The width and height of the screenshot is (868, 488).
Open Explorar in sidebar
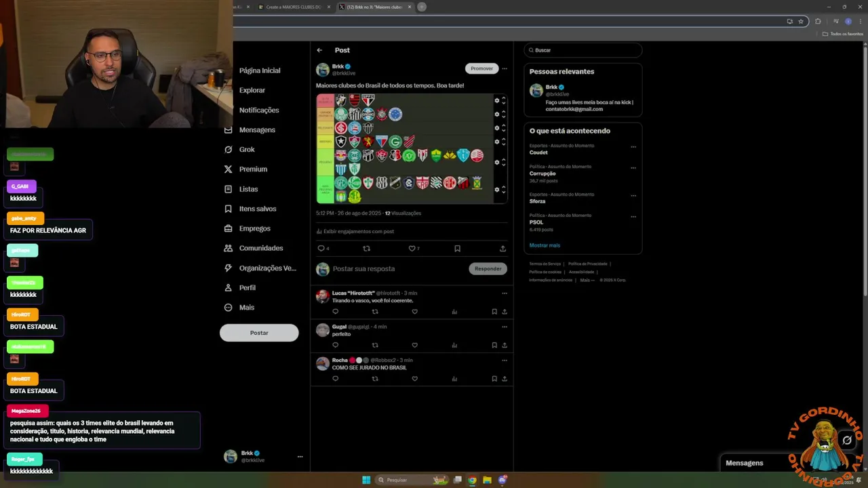[252, 90]
